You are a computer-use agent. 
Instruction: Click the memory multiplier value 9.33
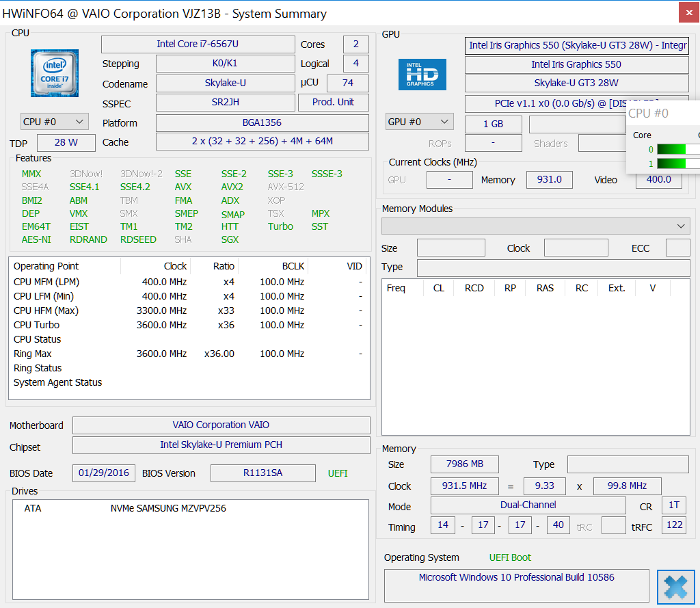pyautogui.click(x=544, y=486)
